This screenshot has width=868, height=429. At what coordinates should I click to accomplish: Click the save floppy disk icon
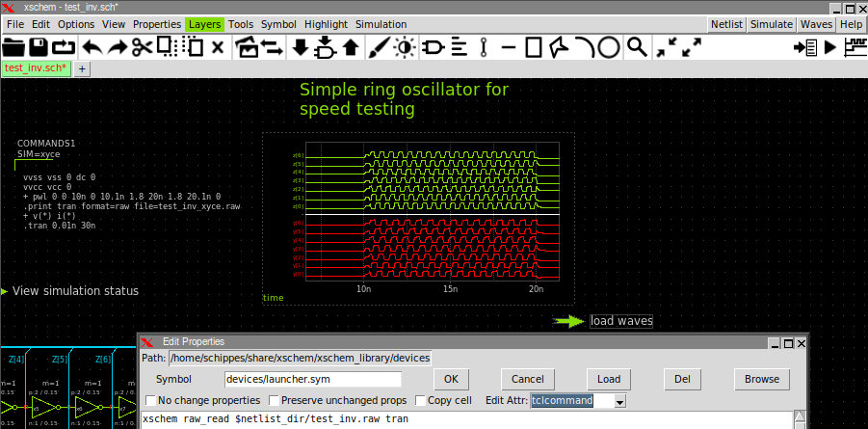click(x=39, y=46)
